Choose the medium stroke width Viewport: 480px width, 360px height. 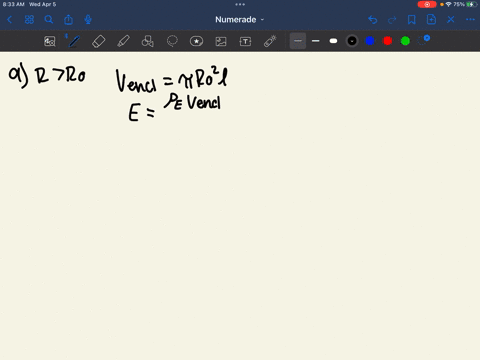pos(316,41)
